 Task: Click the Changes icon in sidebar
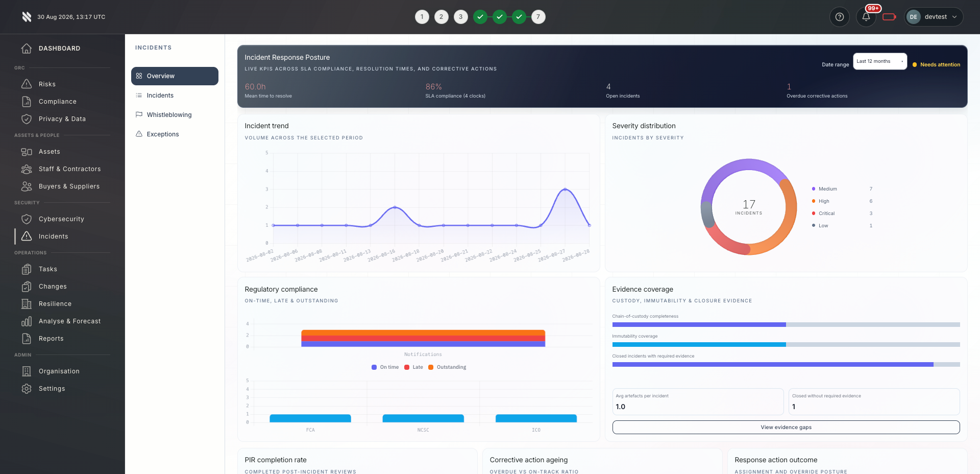(x=27, y=287)
